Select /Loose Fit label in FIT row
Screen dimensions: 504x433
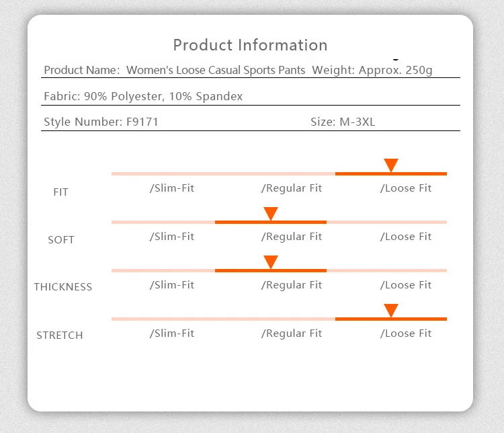click(406, 188)
